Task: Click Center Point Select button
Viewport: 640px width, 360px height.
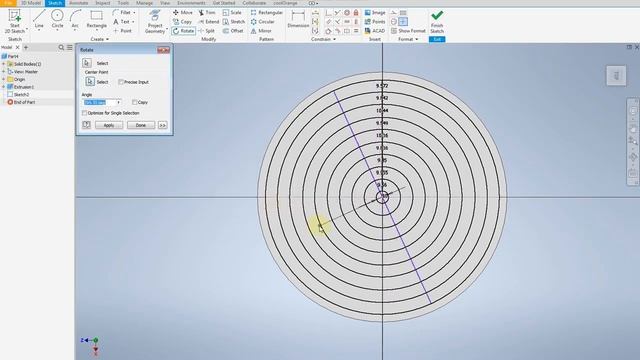Action: (x=90, y=82)
